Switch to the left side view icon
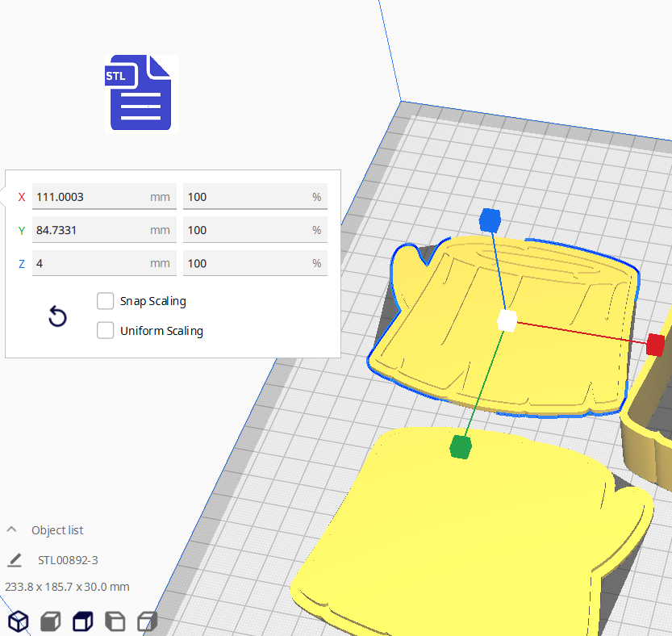This screenshot has width=672, height=636. [x=115, y=621]
